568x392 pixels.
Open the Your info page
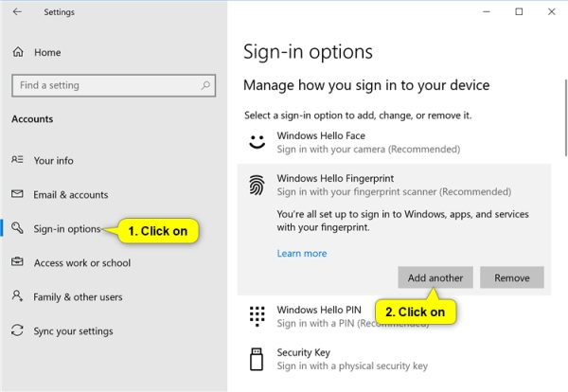(x=54, y=161)
